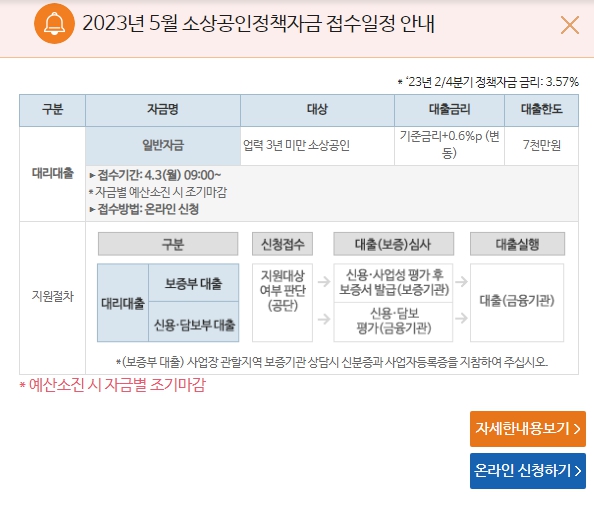594x518 pixels.
Task: Click the 대출(금융기관) box
Action: (x=517, y=303)
